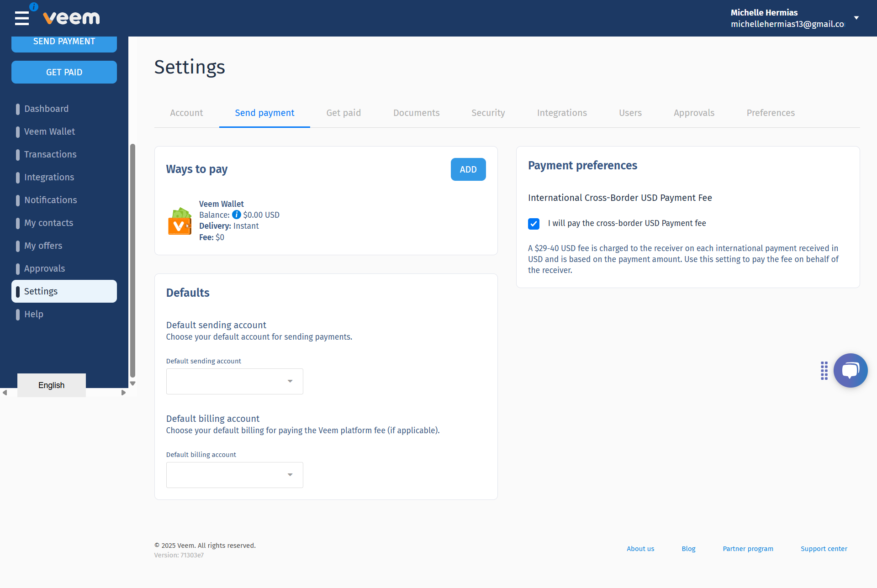Viewport: 877px width, 588px height.
Task: Switch to the Security tab
Action: pos(488,113)
